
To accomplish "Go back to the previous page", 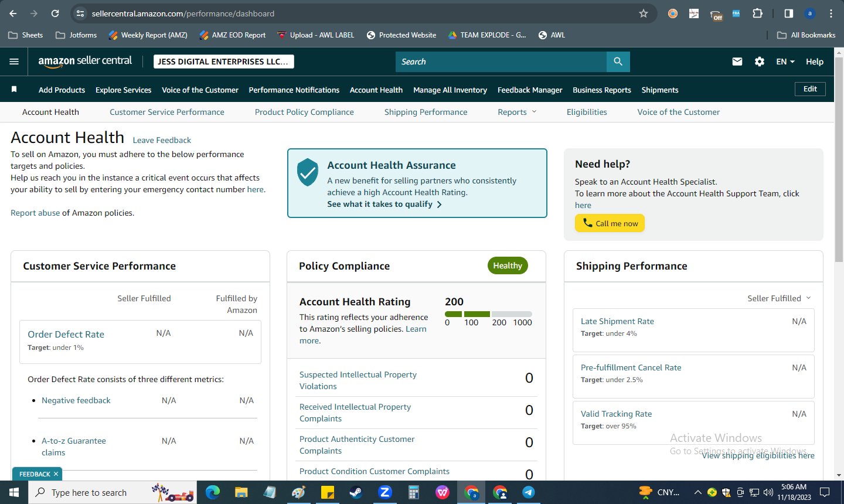I will [13, 13].
